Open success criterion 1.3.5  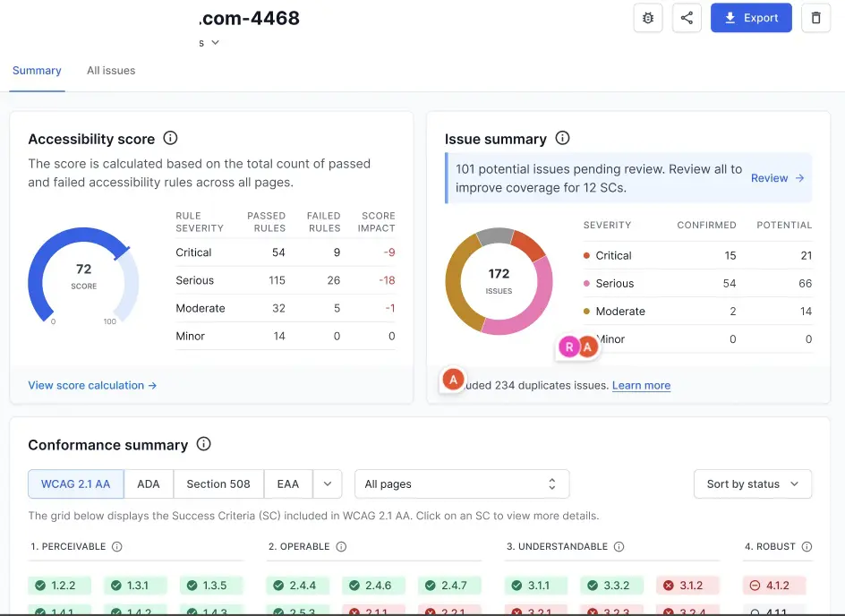[211, 586]
